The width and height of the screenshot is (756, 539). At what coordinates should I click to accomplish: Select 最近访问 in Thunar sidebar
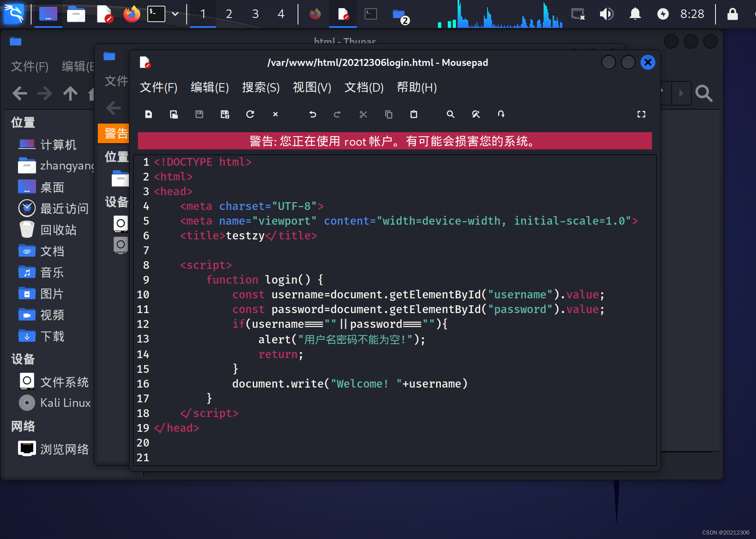click(54, 208)
